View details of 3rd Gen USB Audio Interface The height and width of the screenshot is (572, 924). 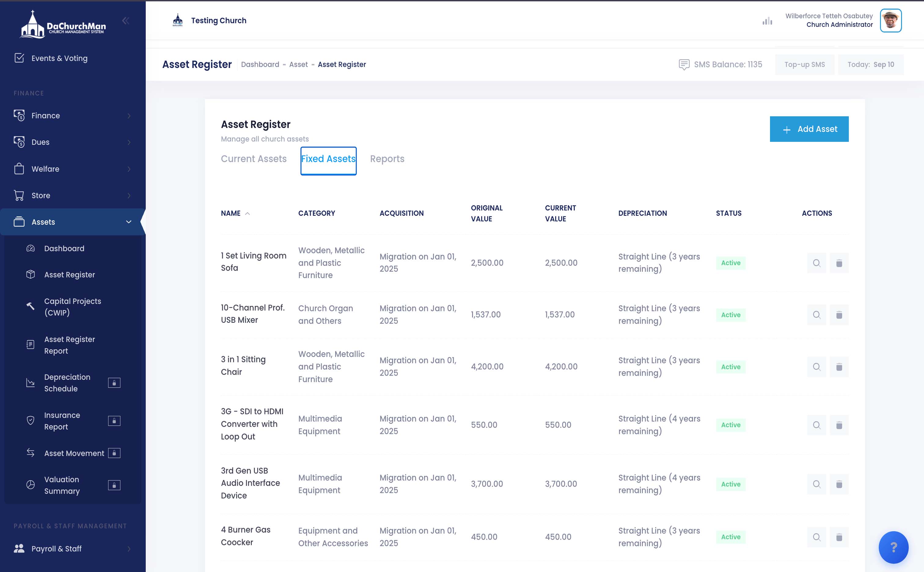[816, 484]
